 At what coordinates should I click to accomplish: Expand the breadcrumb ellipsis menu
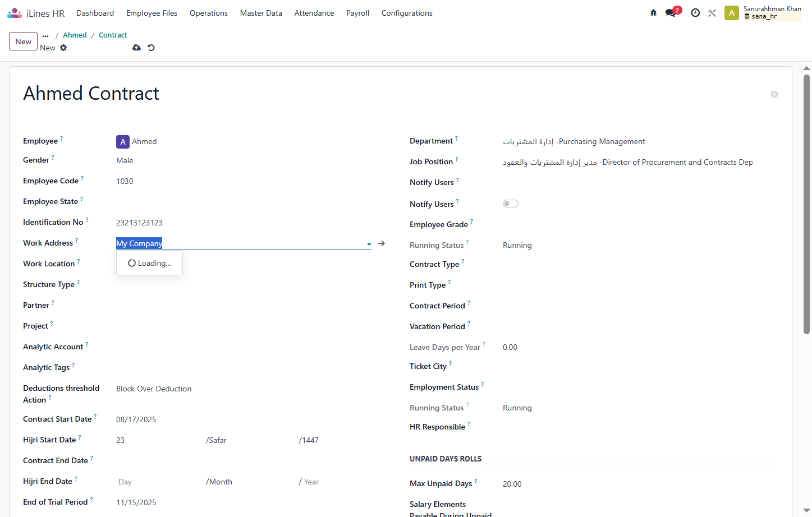[x=45, y=35]
